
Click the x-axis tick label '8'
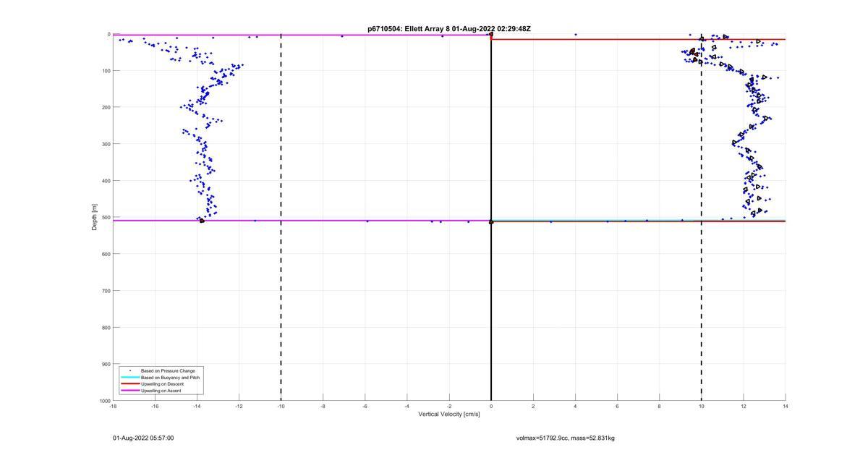click(659, 407)
